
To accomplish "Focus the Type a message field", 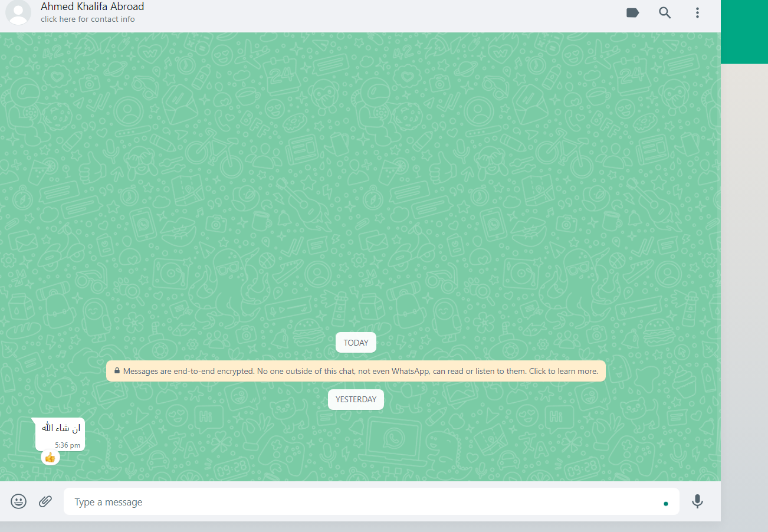I will (x=372, y=502).
